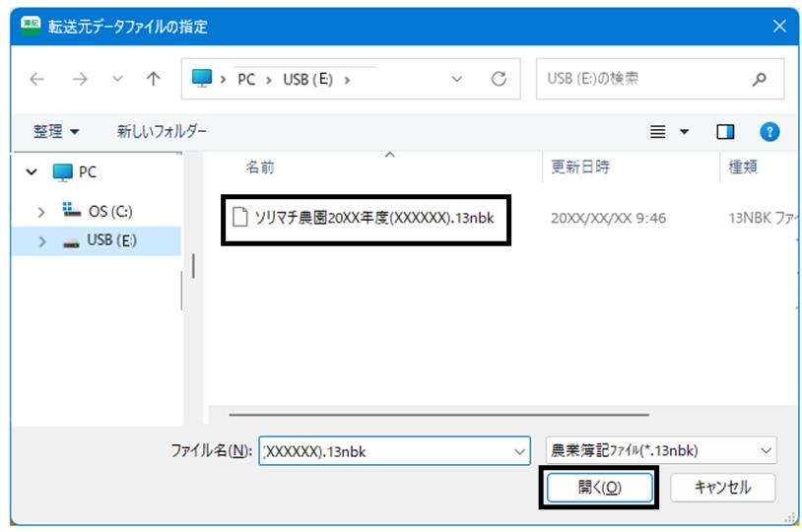
Task: Expand the address bar history dropdown
Action: (x=457, y=79)
